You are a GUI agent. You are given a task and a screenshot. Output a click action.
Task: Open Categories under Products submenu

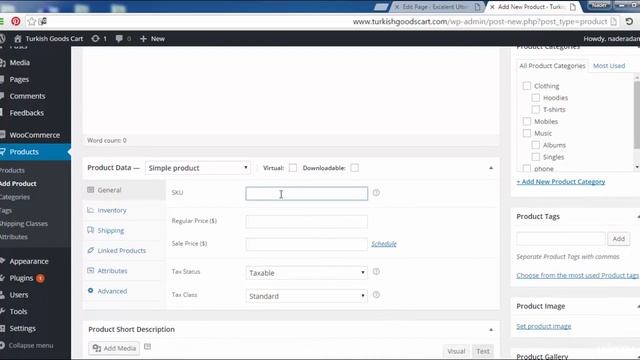click(15, 197)
